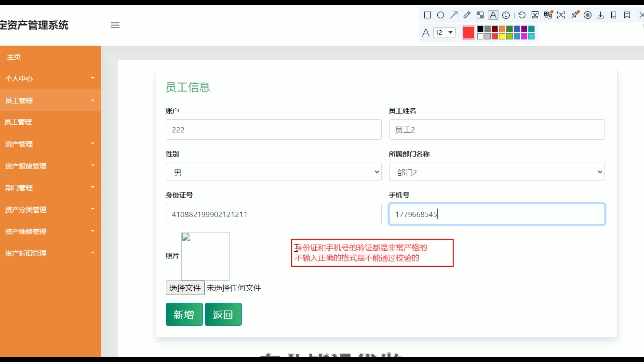Select the arrow drawing tool
Screen dimensions: 644x362
coord(454,15)
